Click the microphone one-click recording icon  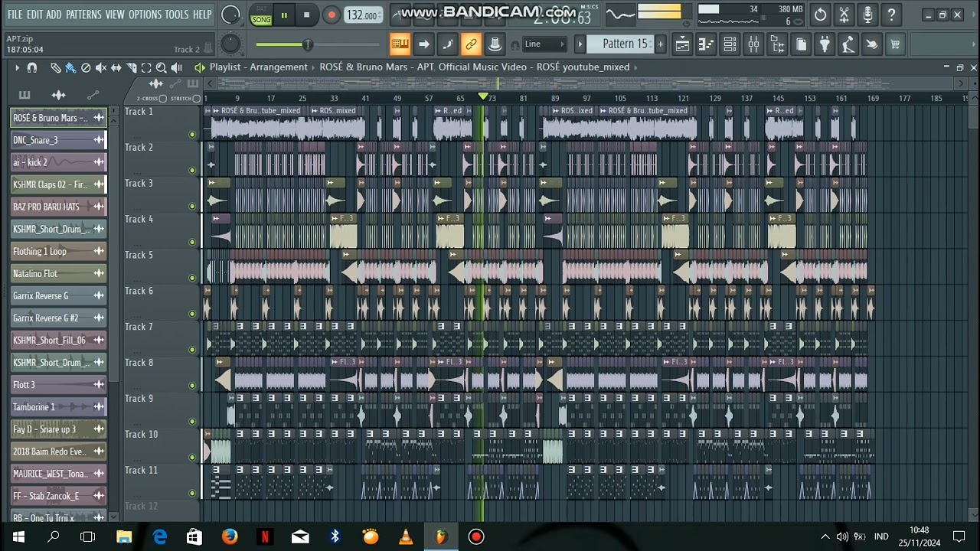pyautogui.click(x=867, y=15)
